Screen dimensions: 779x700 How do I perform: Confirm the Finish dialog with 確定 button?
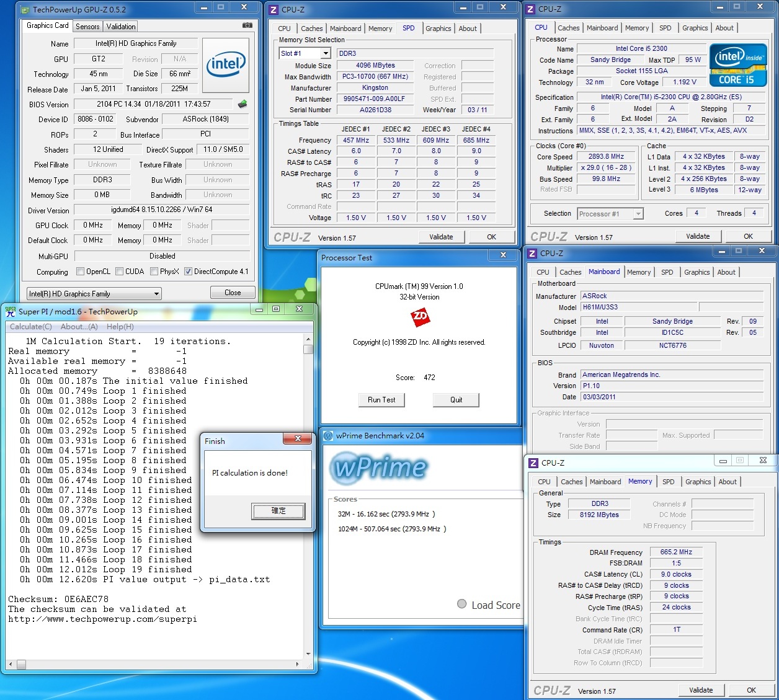point(278,511)
